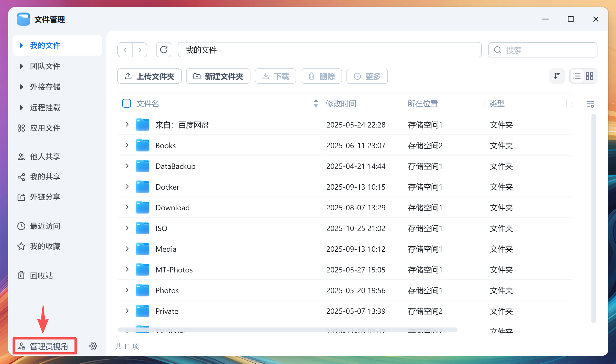Select 团队文件 in the sidebar
Screen dimensions: 616x364
45,66
